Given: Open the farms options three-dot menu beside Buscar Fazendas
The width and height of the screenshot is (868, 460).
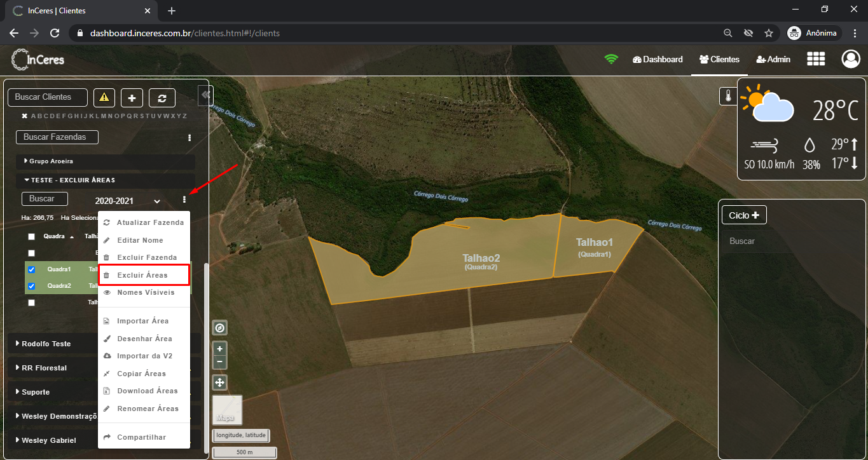Looking at the screenshot, I should coord(189,137).
